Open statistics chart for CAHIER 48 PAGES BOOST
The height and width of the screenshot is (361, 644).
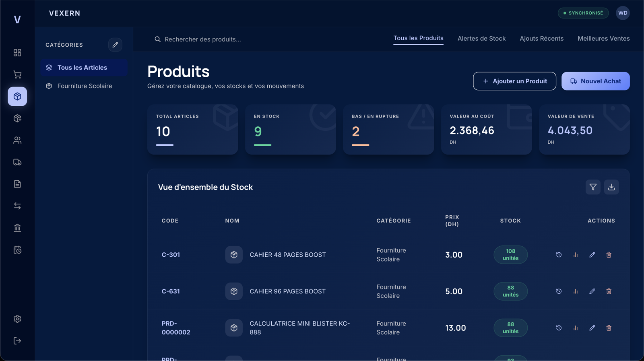(x=576, y=255)
